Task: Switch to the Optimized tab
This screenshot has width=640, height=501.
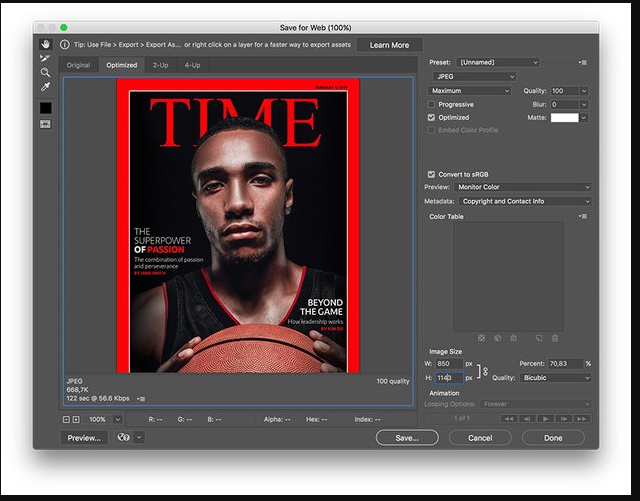Action: tap(122, 65)
